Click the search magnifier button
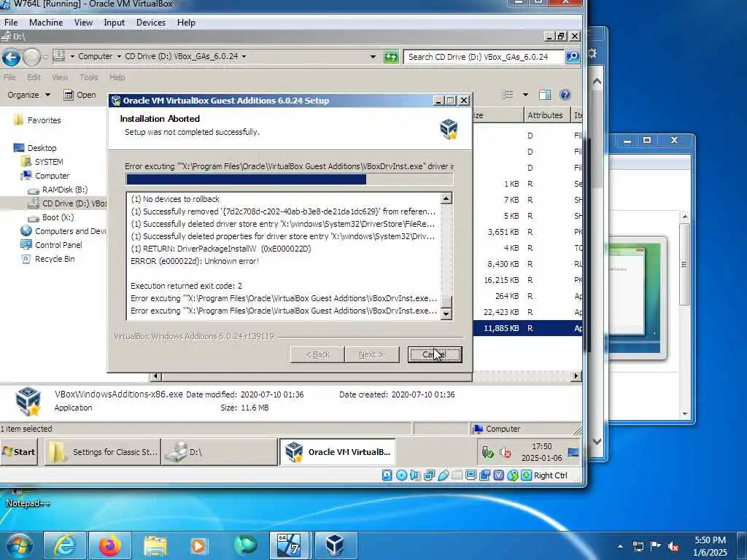Image resolution: width=747 pixels, height=560 pixels. click(x=572, y=57)
